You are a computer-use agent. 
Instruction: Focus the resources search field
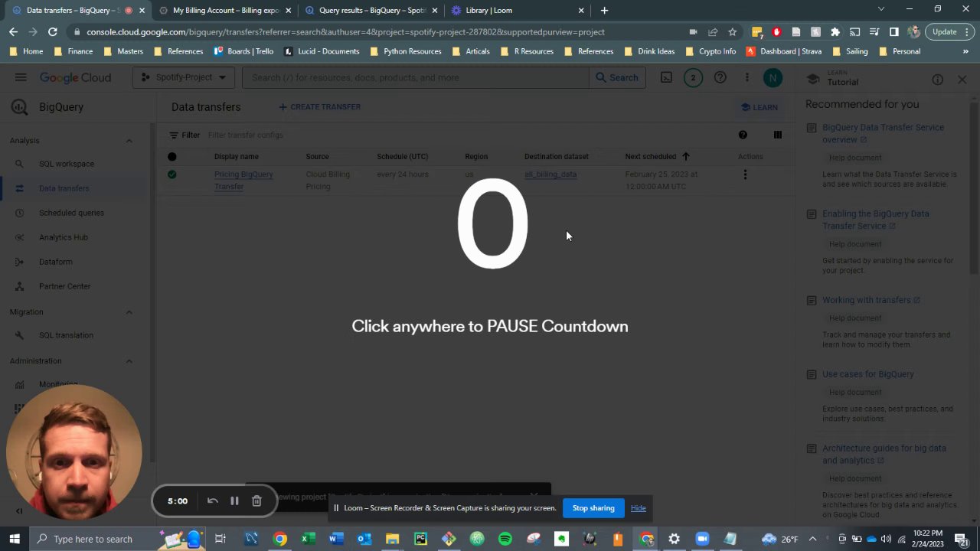(417, 77)
